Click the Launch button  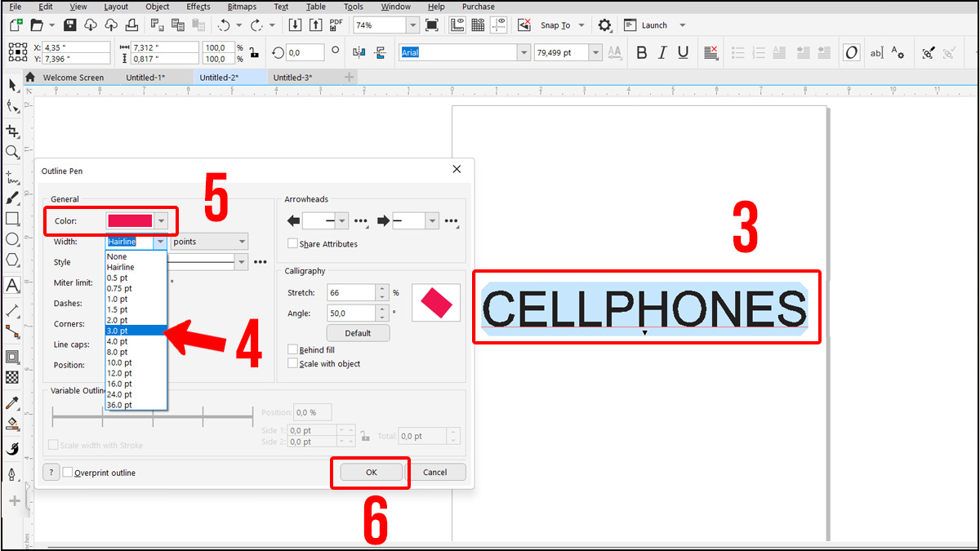tap(647, 25)
